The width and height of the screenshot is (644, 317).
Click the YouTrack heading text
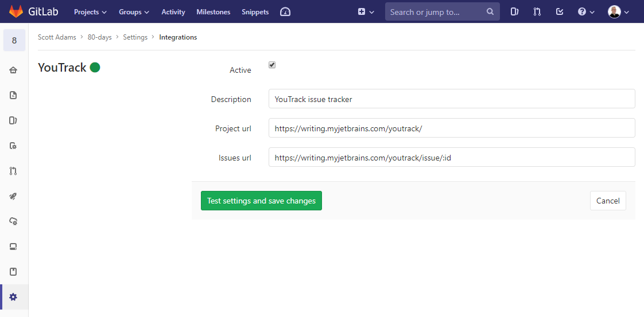[62, 67]
